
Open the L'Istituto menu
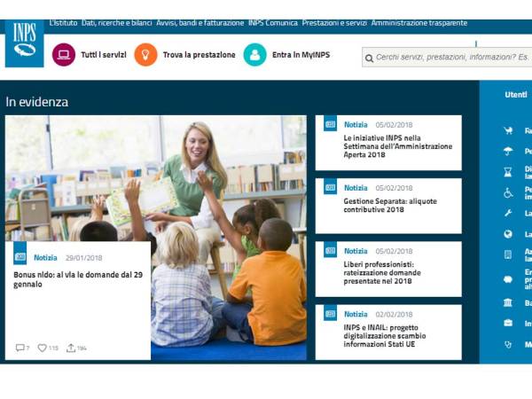click(x=63, y=22)
